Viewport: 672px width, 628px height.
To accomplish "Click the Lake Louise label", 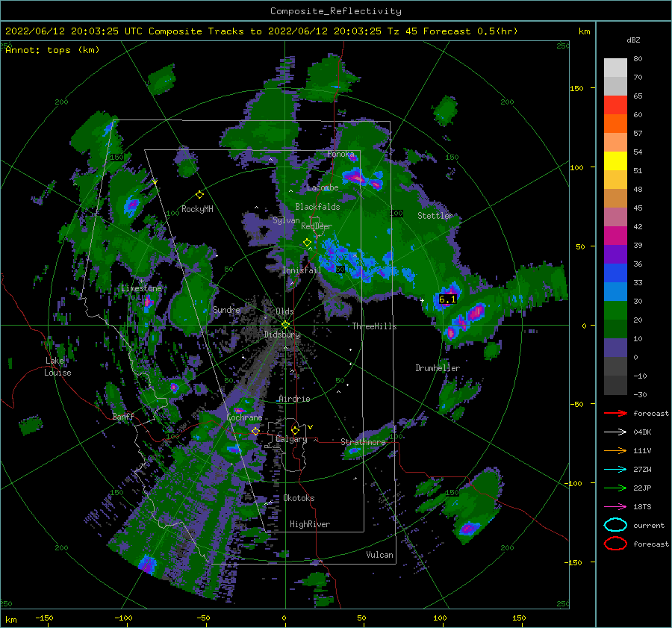I will pos(57,367).
